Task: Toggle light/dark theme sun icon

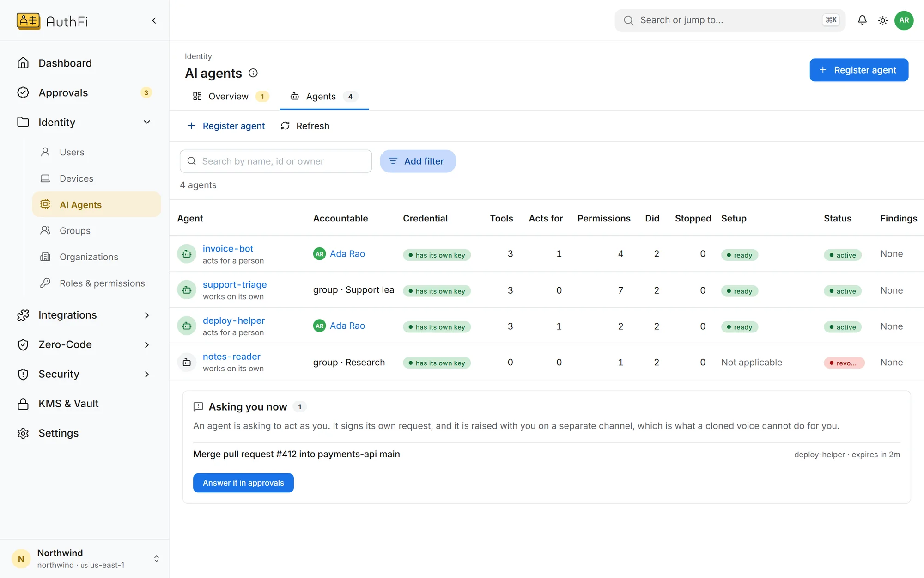Action: pyautogui.click(x=883, y=20)
